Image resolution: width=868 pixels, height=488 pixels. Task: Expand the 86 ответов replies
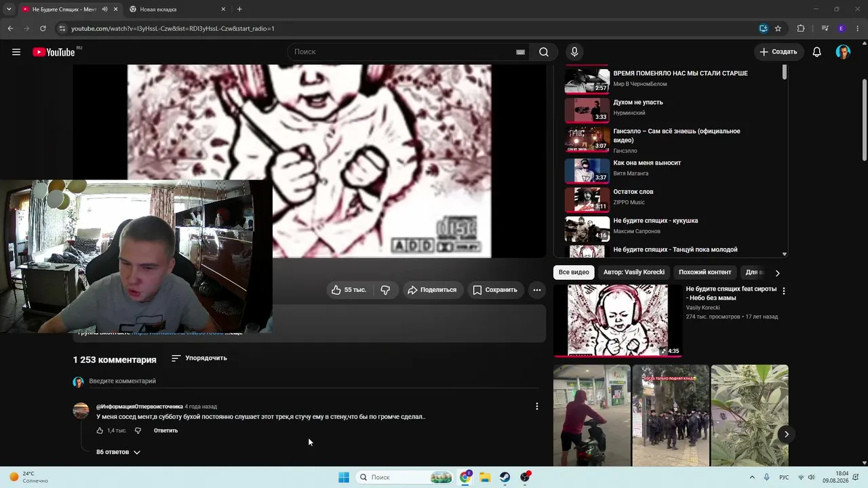118,452
